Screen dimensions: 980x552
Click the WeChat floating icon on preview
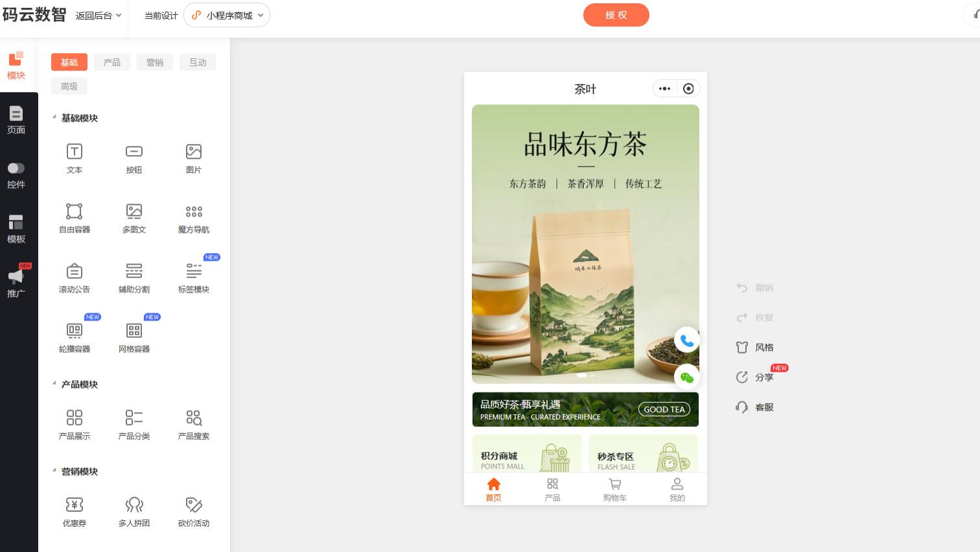tap(686, 376)
